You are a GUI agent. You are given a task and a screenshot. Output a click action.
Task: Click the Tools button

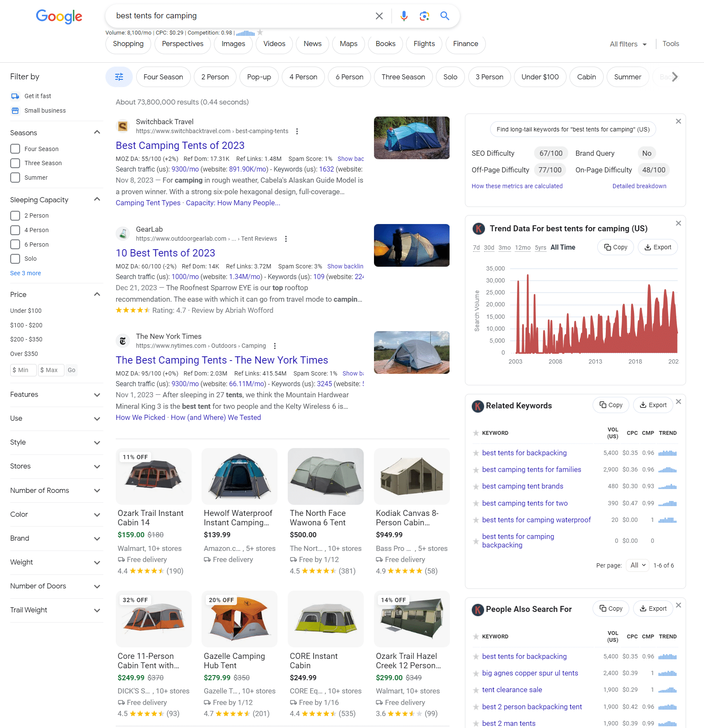tap(671, 44)
